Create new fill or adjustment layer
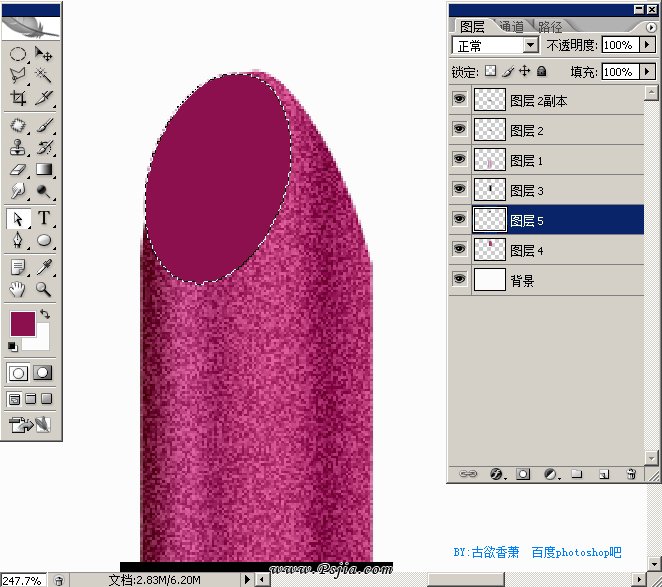This screenshot has width=662, height=587. pyautogui.click(x=550, y=474)
